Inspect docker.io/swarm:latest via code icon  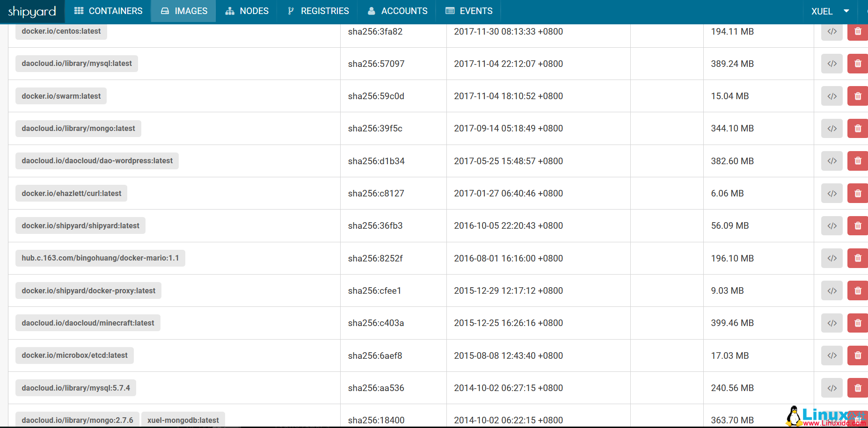[x=832, y=96]
